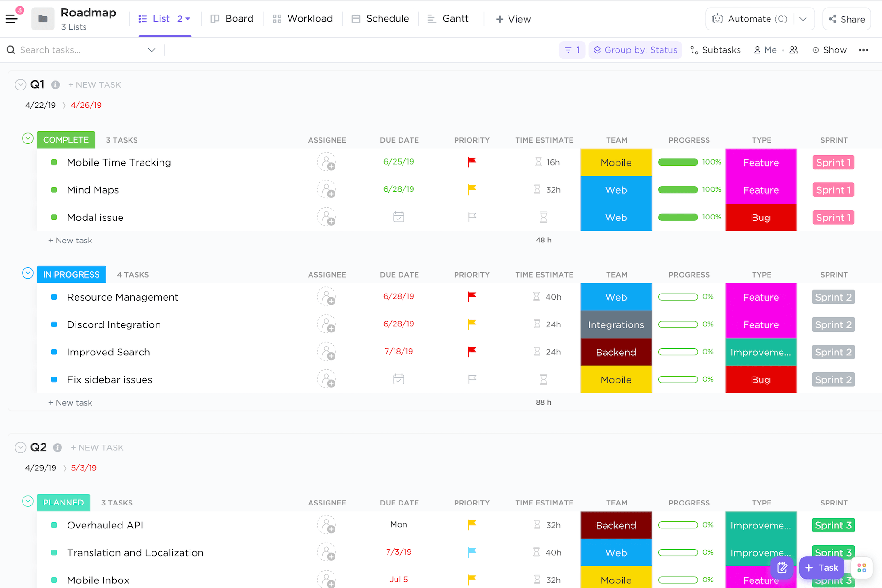Image resolution: width=882 pixels, height=588 pixels.
Task: Switch to Gantt view icon
Action: tap(431, 19)
